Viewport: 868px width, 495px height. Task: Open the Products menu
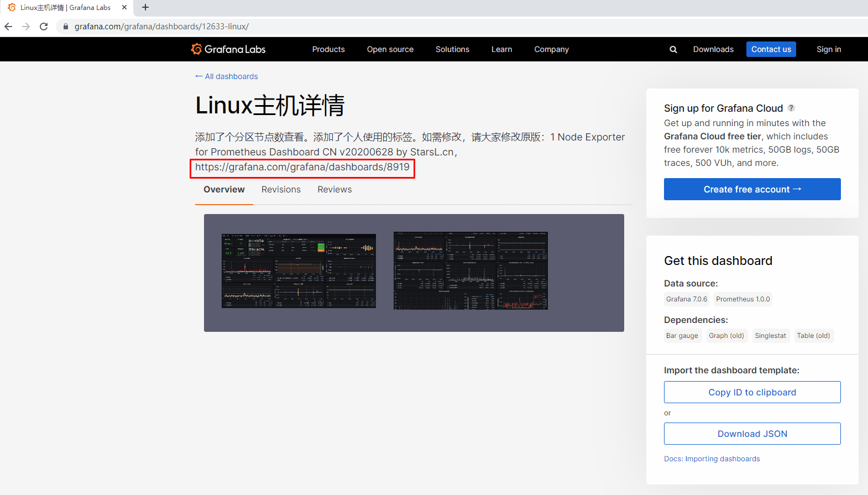point(328,49)
